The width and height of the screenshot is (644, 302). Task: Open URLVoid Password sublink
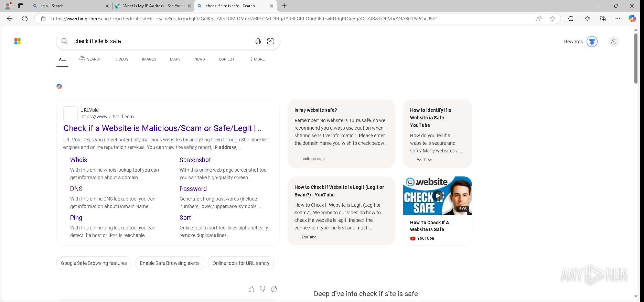pyautogui.click(x=193, y=189)
